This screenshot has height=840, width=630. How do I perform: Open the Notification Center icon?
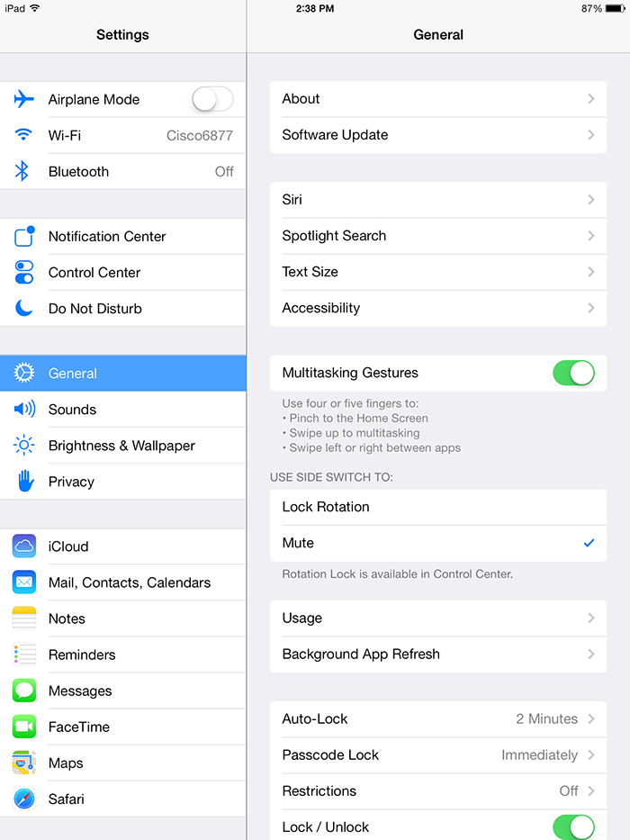pos(24,236)
